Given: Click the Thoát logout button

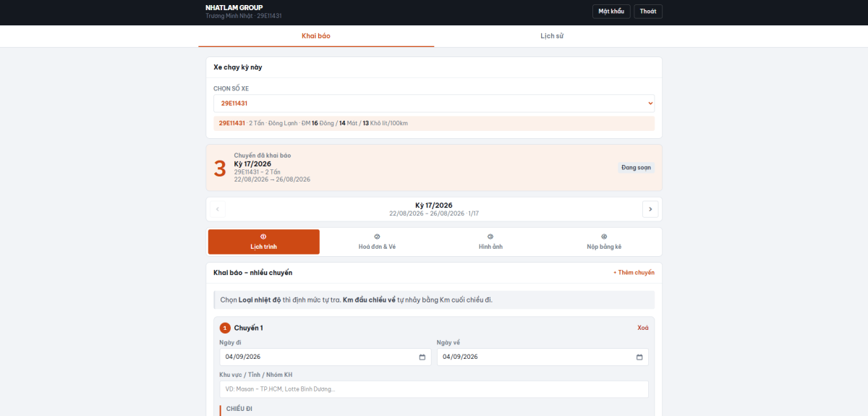Looking at the screenshot, I should (648, 12).
